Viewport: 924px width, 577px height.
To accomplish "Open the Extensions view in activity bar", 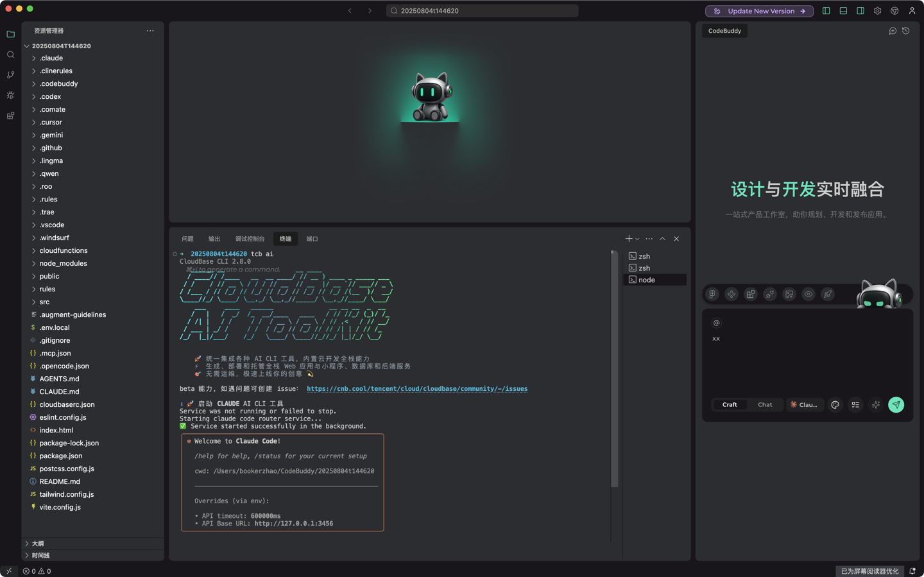I will (10, 116).
